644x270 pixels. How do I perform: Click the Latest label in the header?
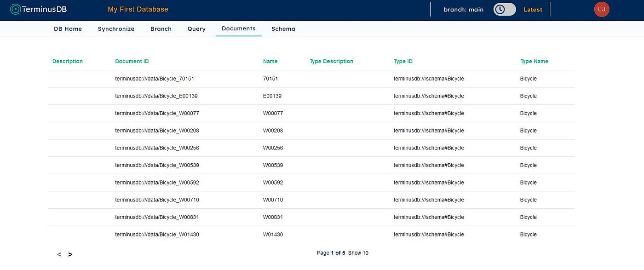pyautogui.click(x=532, y=9)
